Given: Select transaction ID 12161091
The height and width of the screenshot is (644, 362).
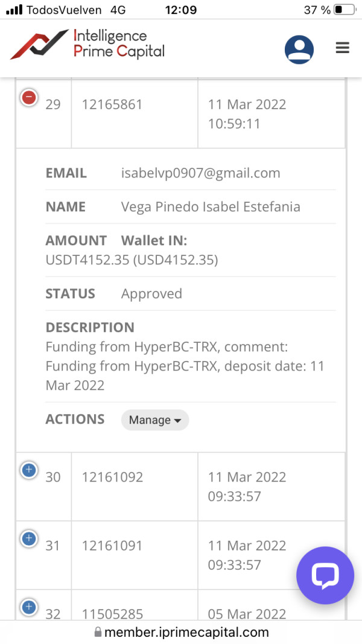Looking at the screenshot, I should 112,546.
